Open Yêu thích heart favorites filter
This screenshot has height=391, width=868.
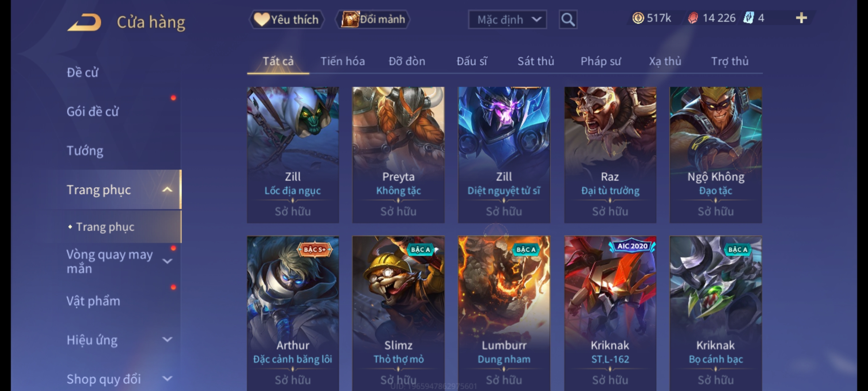pyautogui.click(x=286, y=20)
